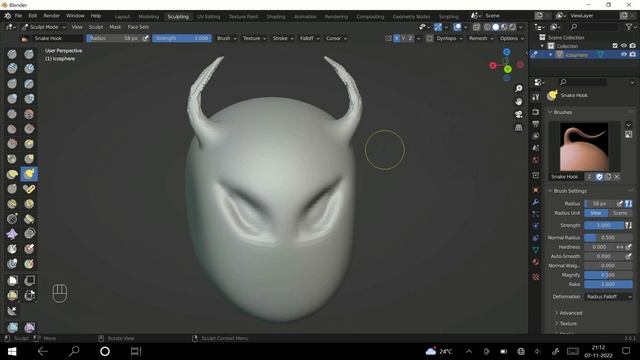This screenshot has width=640, height=360.
Task: Hide Icosphere with its eye icon
Action: click(x=624, y=54)
